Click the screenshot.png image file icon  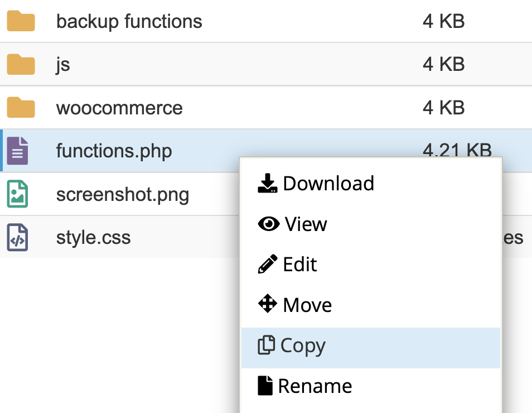[x=17, y=194]
